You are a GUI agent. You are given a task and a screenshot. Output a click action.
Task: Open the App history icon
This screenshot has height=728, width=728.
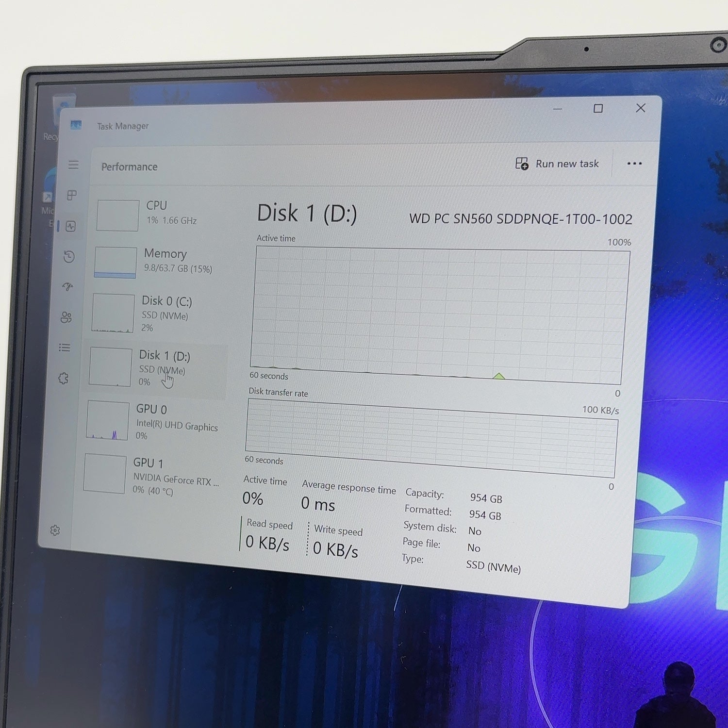[x=69, y=256]
